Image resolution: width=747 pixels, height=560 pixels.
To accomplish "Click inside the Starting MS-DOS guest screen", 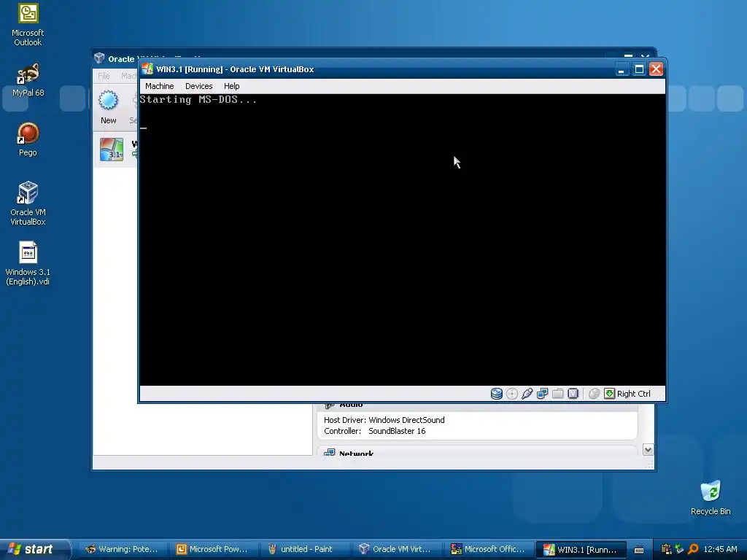I will coord(402,239).
